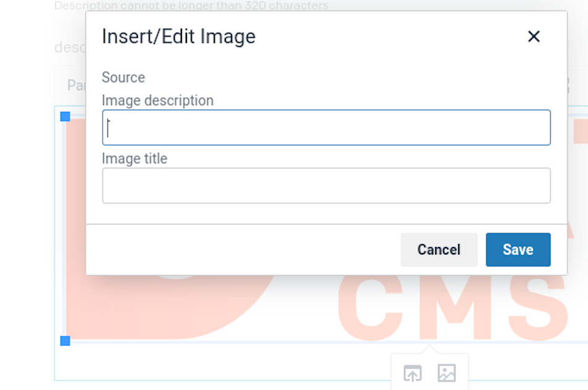This screenshot has height=390, width=588.
Task: Click the top-left blue resize handle
Action: pos(64,115)
